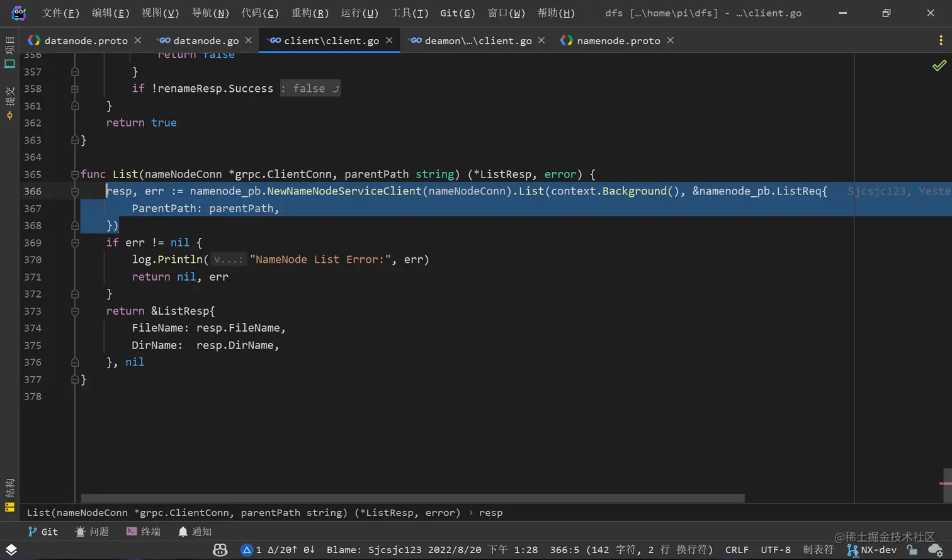
Task: Open the 视图(V) menu
Action: pos(160,13)
